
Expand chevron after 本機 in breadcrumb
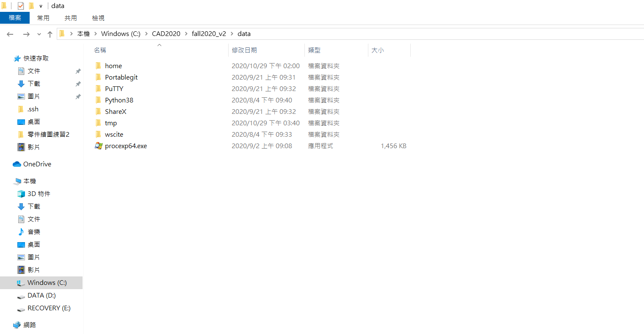(x=95, y=34)
